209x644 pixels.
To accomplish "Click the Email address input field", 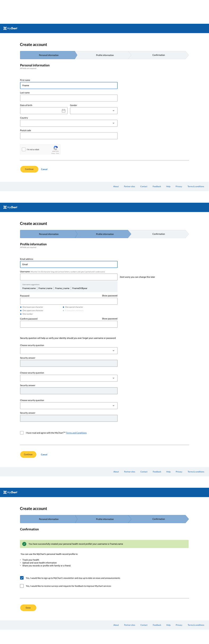I will click(x=69, y=264).
